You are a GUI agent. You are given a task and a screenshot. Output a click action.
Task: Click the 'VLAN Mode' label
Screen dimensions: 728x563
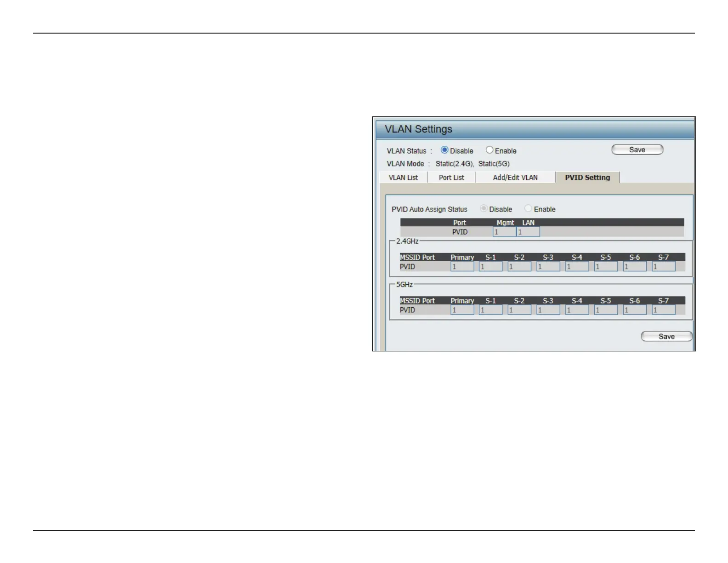pyautogui.click(x=405, y=164)
